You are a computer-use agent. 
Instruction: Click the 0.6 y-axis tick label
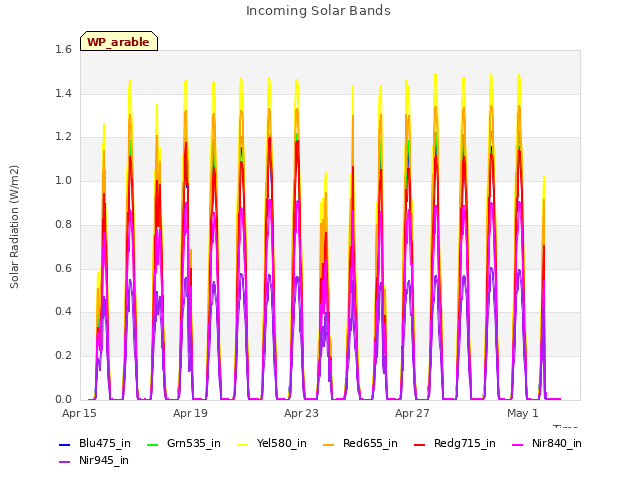[x=63, y=268]
